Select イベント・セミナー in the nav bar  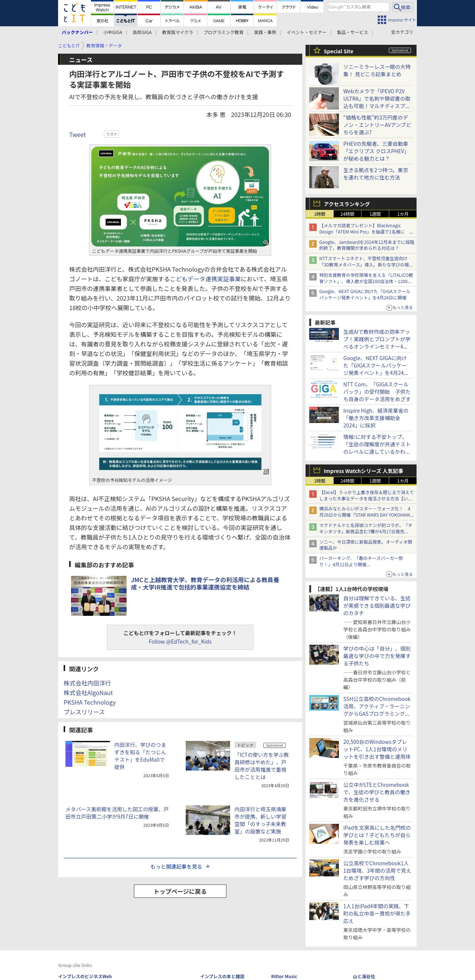coord(306,32)
